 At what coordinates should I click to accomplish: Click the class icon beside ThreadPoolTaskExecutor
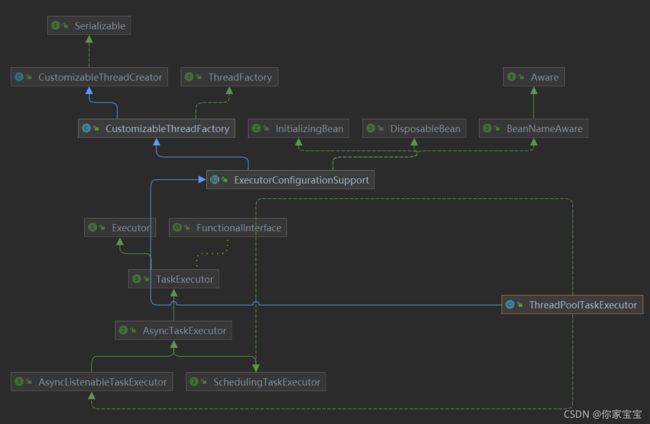point(510,305)
